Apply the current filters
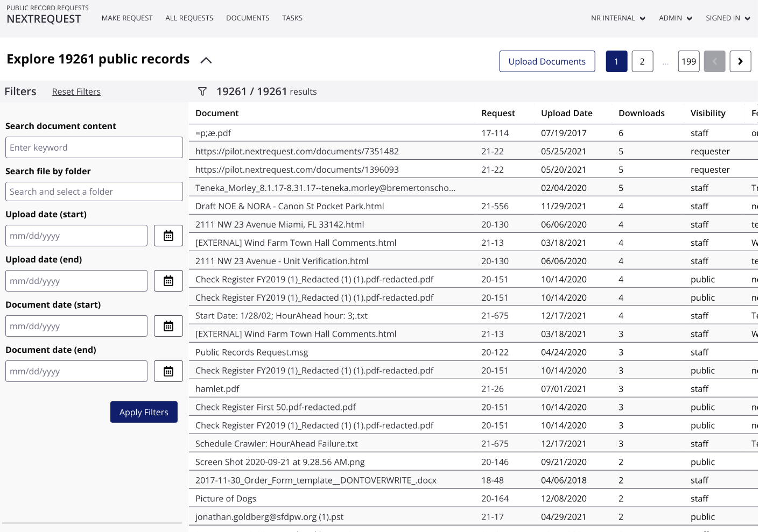 144,412
